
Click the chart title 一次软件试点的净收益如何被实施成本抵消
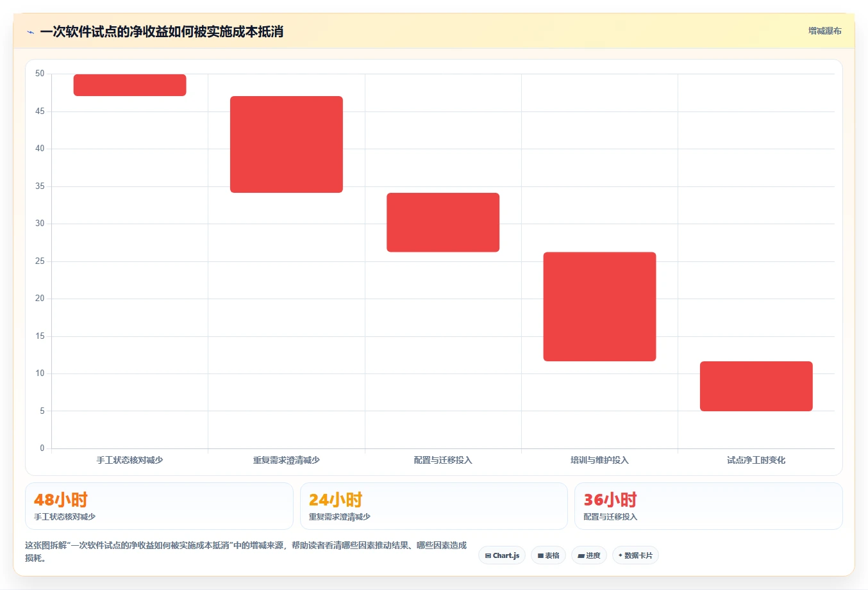pos(162,32)
